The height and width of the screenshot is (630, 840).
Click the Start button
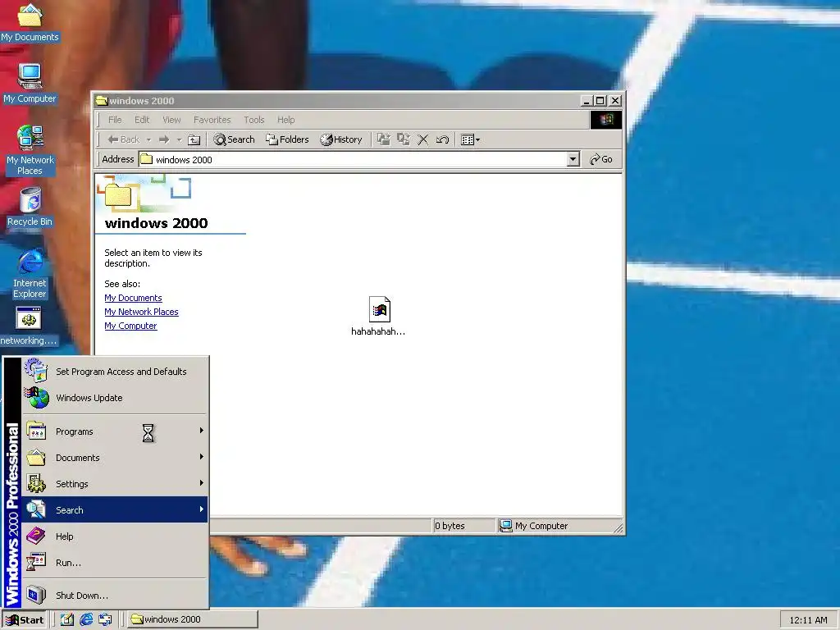25,620
